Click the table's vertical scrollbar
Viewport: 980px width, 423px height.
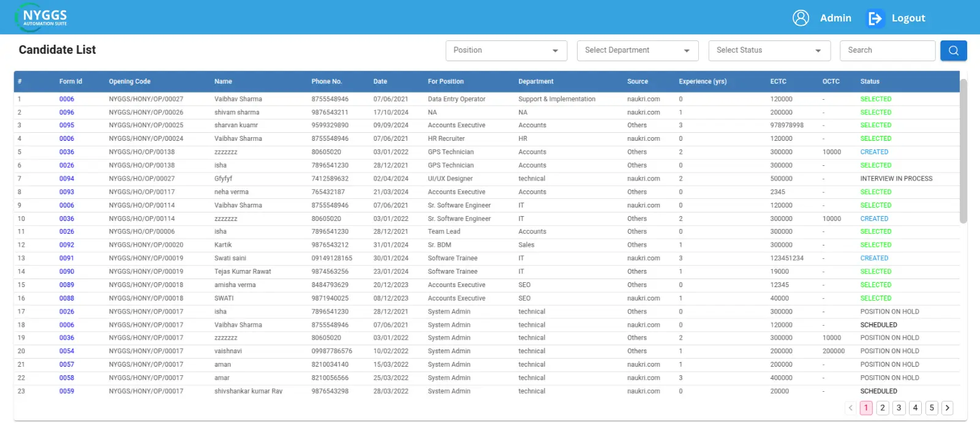963,151
